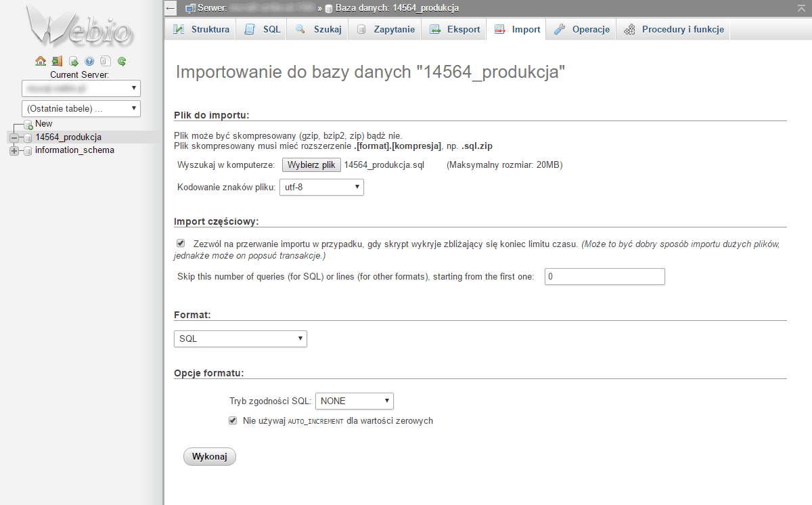Reload navigation with the green refresh icon
Viewport: 812px width, 505px height.
point(122,61)
